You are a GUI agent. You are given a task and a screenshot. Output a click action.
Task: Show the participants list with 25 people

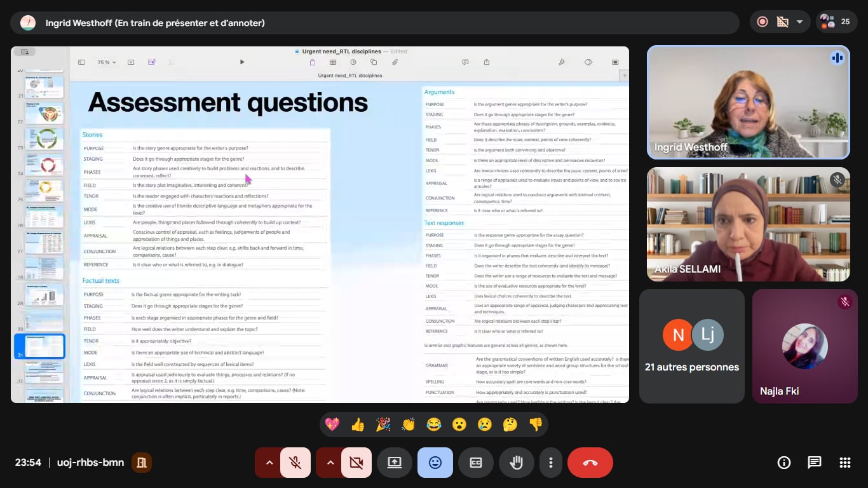pos(836,22)
